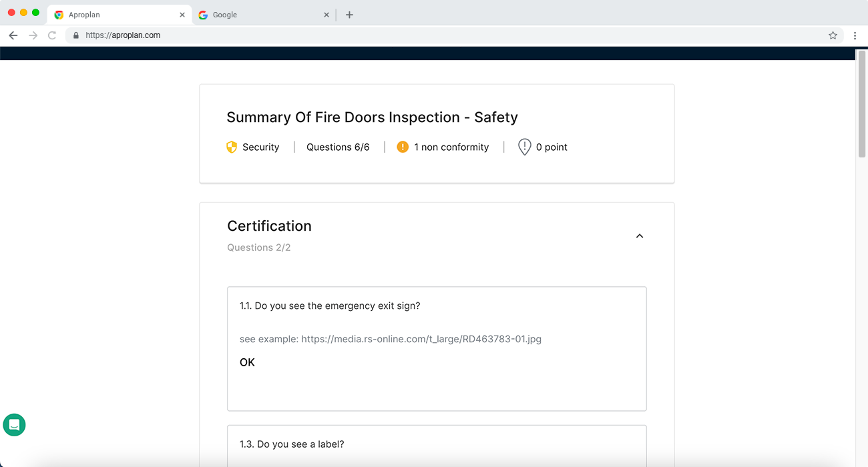Click the point location pin icon
This screenshot has height=467, width=868.
524,147
